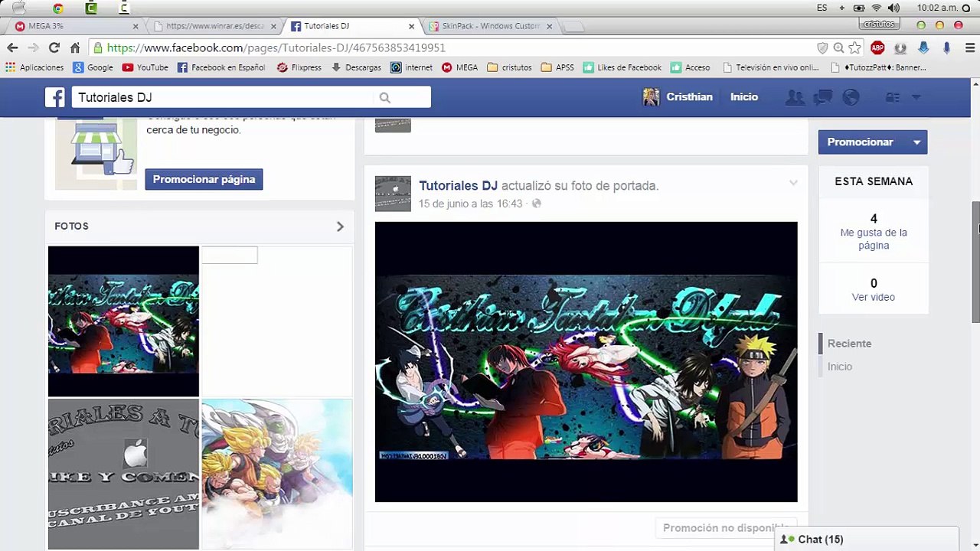980x551 pixels.
Task: Open the Aplicaciones apps shortcut
Action: [x=35, y=67]
